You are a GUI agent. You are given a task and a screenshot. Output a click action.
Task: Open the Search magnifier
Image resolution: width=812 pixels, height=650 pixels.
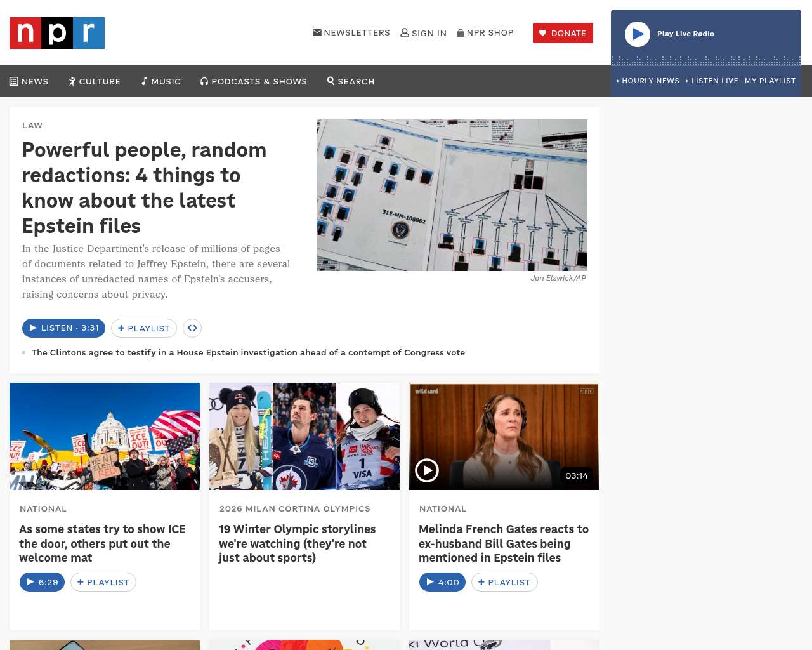coord(351,81)
